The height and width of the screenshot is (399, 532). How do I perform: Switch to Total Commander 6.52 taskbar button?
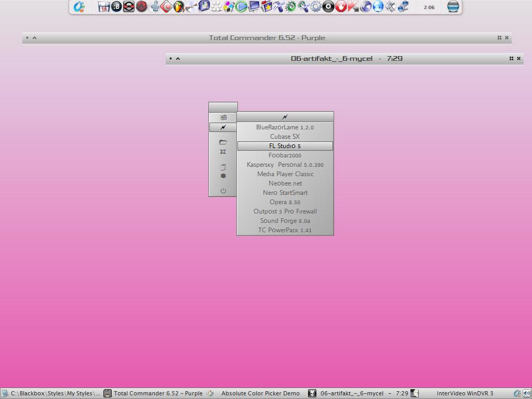[x=154, y=393]
